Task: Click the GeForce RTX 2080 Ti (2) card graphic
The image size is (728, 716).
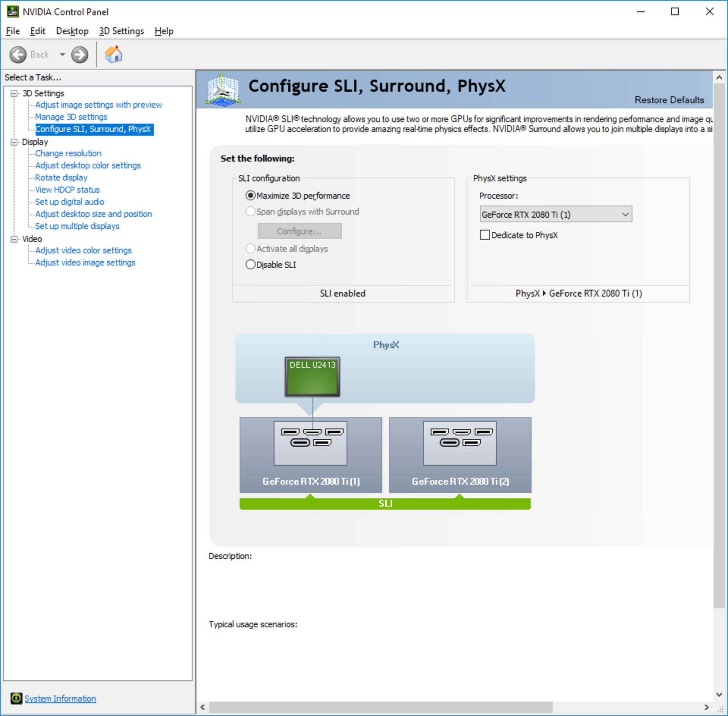Action: [460, 455]
